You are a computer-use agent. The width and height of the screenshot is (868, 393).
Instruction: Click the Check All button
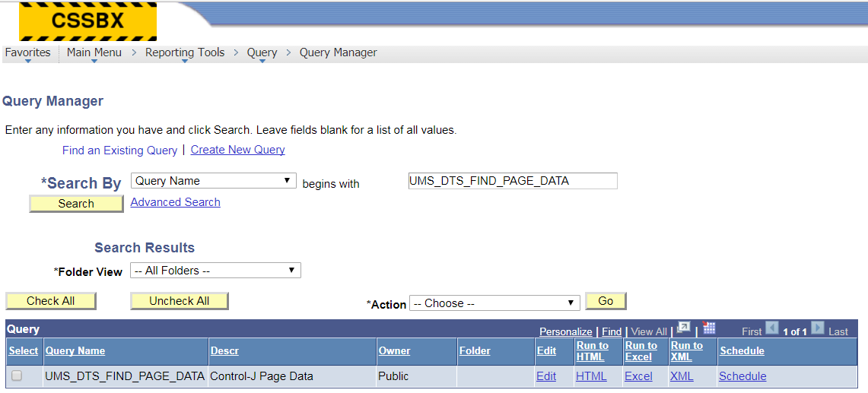click(50, 301)
